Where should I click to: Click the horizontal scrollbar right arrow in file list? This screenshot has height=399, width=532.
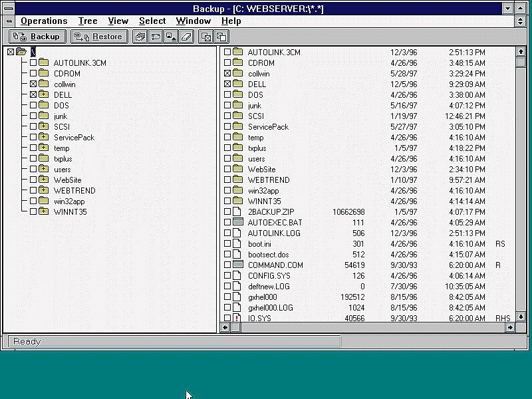(510, 327)
